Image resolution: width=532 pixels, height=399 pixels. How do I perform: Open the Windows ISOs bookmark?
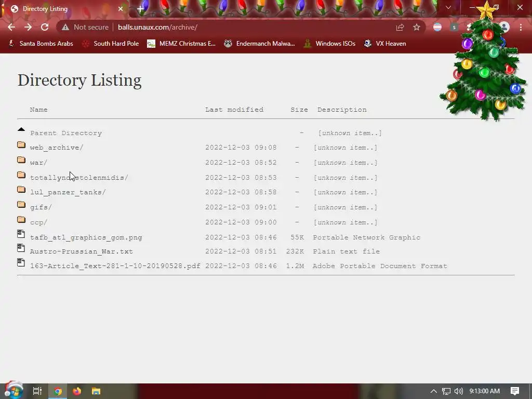point(329,44)
